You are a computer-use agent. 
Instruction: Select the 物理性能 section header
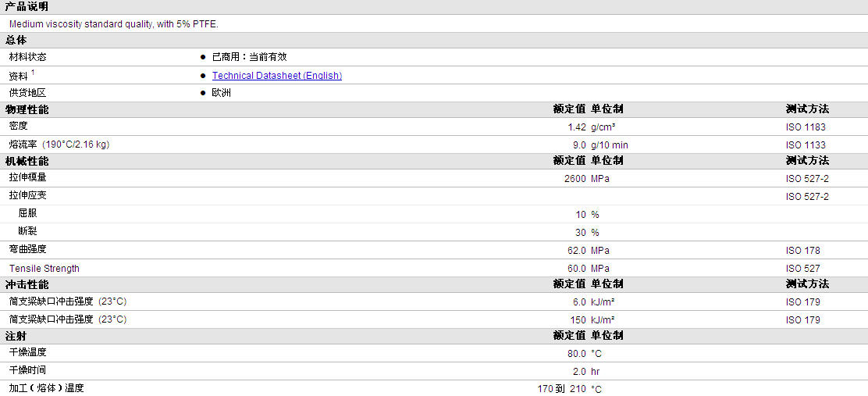(x=27, y=109)
